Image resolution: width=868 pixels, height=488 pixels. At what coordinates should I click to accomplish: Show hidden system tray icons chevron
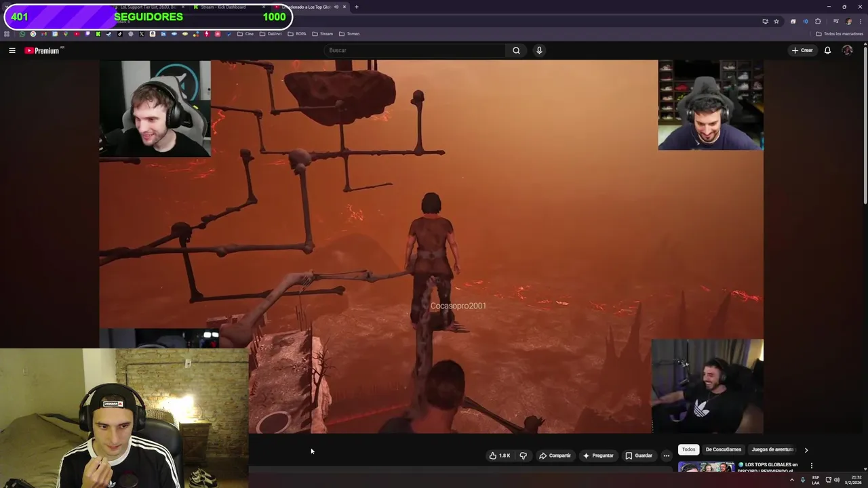pyautogui.click(x=791, y=480)
